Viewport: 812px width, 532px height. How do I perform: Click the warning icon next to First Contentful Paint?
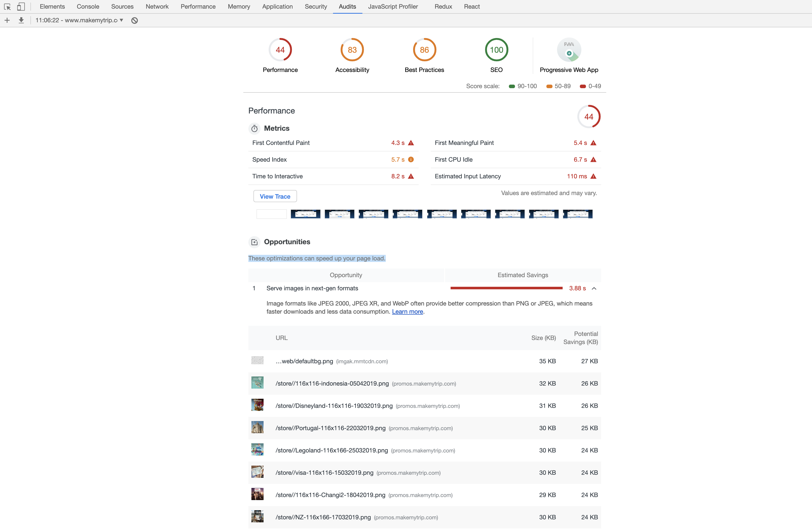point(411,143)
